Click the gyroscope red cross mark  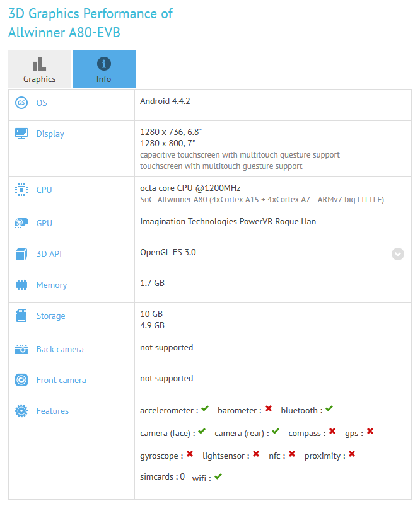point(190,454)
